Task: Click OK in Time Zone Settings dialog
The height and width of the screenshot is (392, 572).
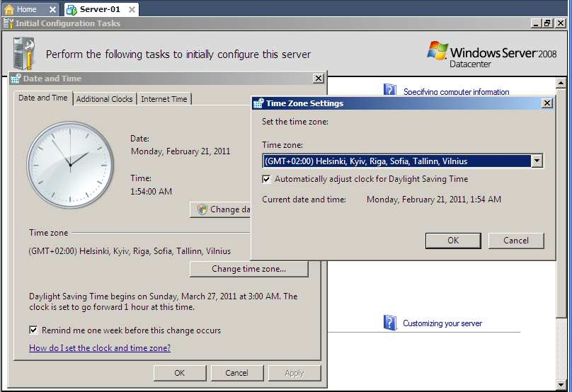Action: pyautogui.click(x=453, y=241)
